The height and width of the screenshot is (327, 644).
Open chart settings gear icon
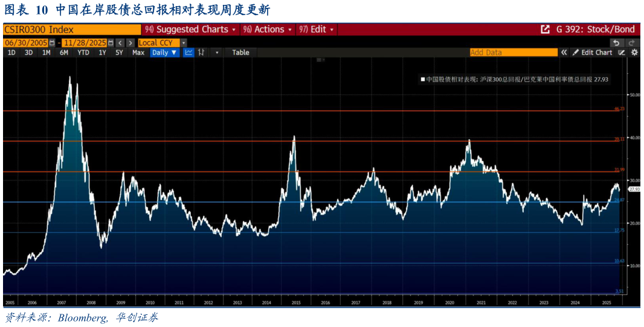pos(634,53)
